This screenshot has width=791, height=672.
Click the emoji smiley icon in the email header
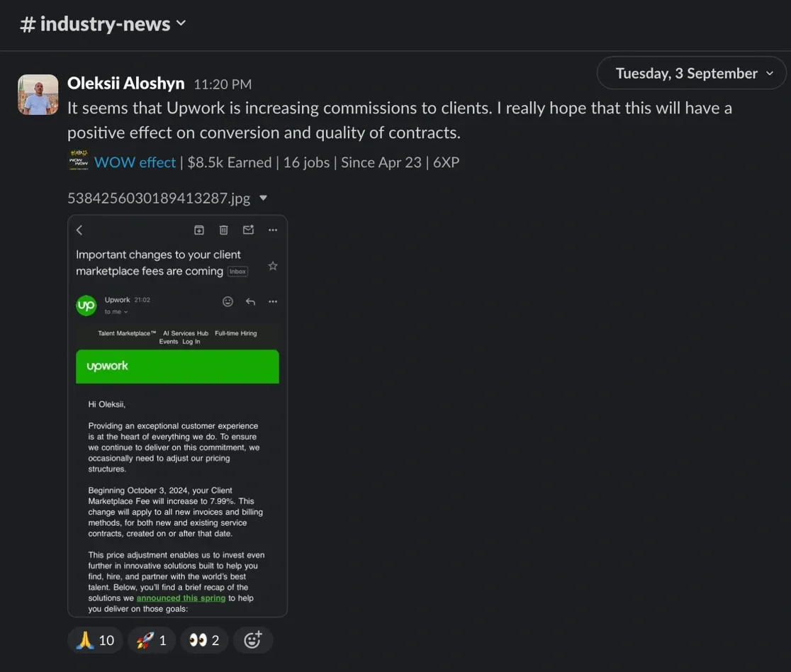228,302
